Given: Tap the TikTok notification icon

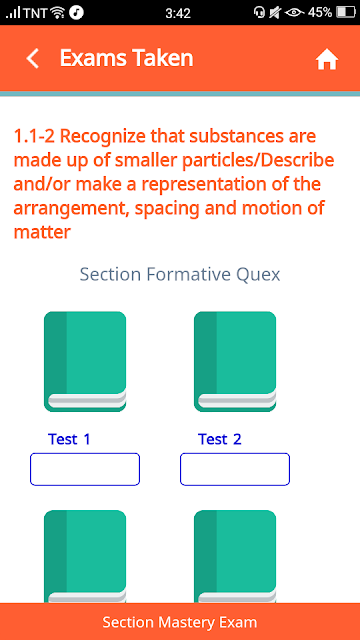Looking at the screenshot, I should point(76,13).
